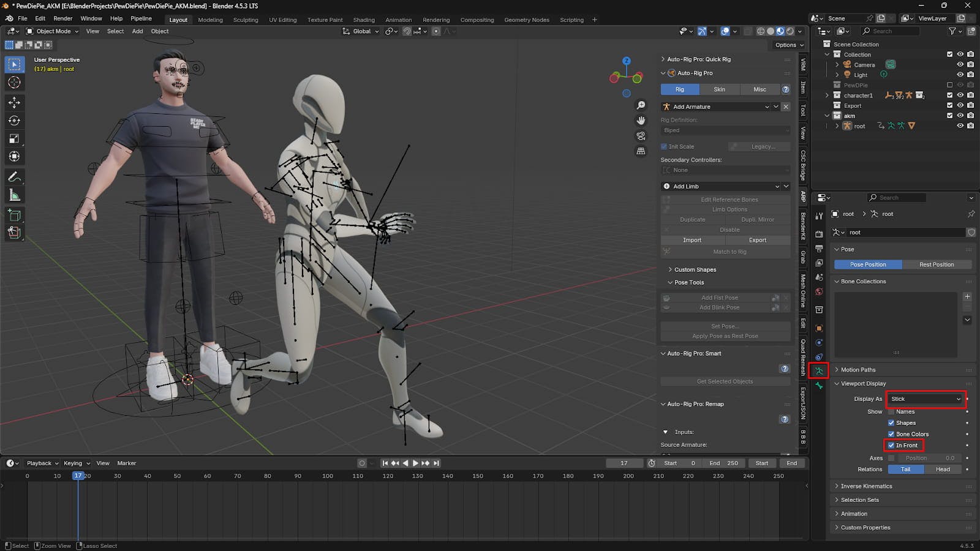Click the Rest Position button
The width and height of the screenshot is (980, 551).
936,264
